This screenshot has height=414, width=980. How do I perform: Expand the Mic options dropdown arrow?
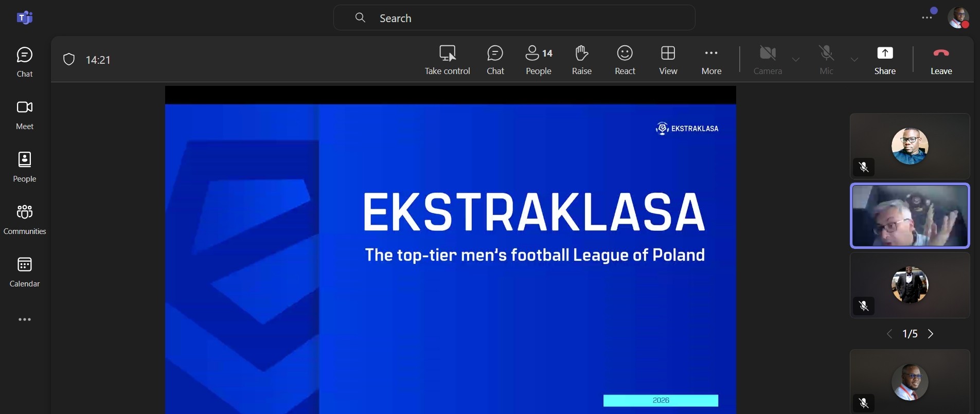(854, 60)
